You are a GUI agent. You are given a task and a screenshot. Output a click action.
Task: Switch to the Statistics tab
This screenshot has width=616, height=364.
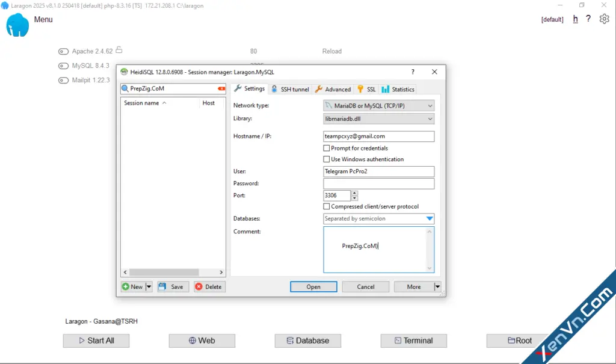click(x=398, y=89)
